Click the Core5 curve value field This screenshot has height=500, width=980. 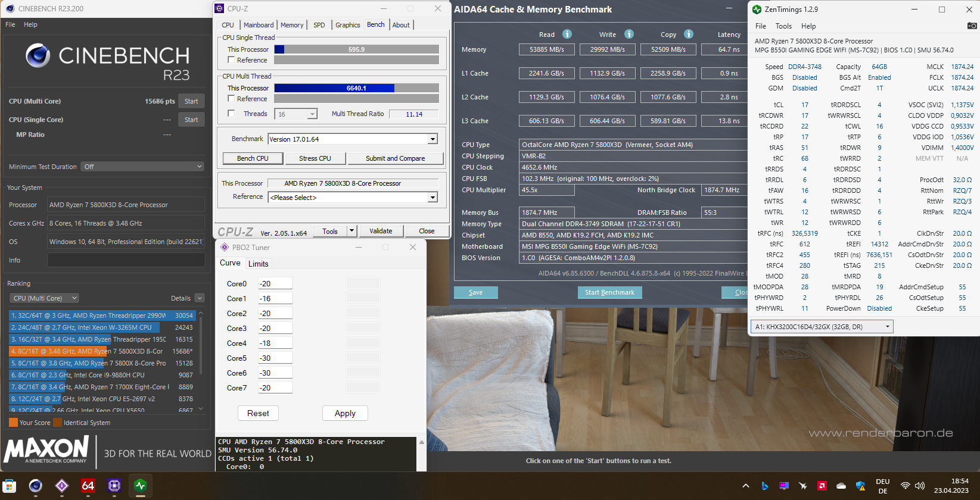point(275,358)
